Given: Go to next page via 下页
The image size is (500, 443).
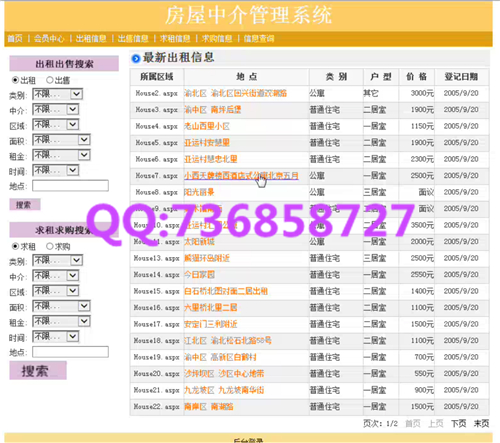Looking at the screenshot, I should 458,424.
